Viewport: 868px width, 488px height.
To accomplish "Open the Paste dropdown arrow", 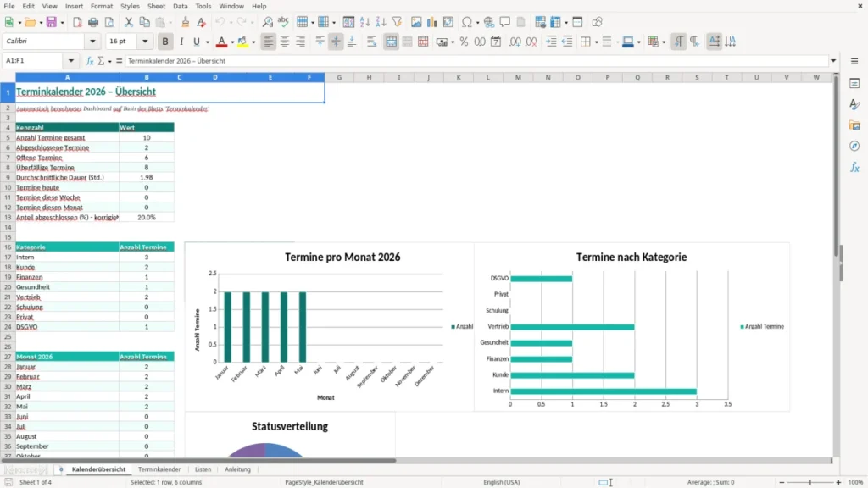I will point(170,23).
